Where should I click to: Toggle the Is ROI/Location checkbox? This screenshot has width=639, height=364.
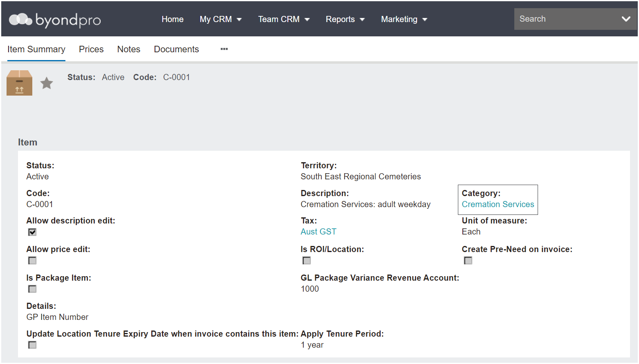(307, 261)
